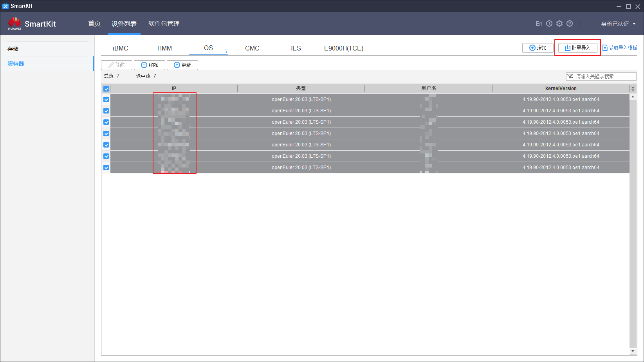The height and width of the screenshot is (362, 644).
Task: Switch language with the En icon
Action: [x=539, y=24]
